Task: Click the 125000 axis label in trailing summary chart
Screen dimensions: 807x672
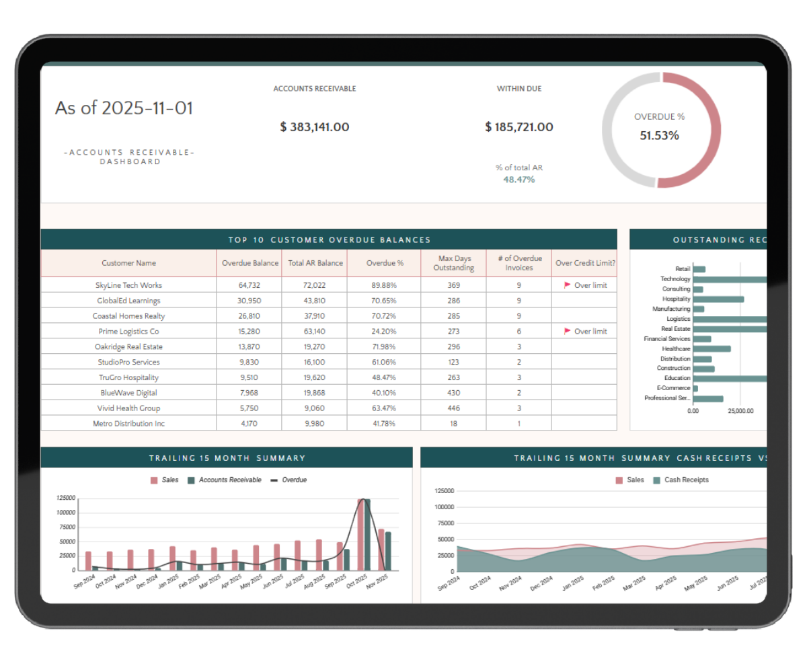Action: point(66,498)
